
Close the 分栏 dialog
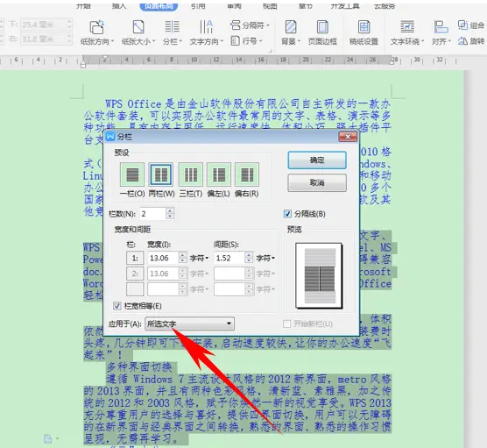click(348, 137)
